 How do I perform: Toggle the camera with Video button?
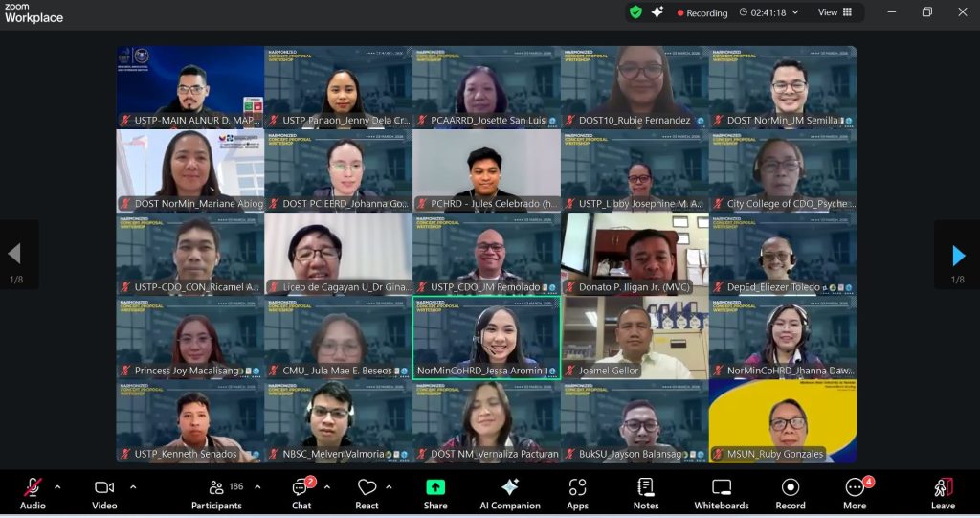pos(104,493)
